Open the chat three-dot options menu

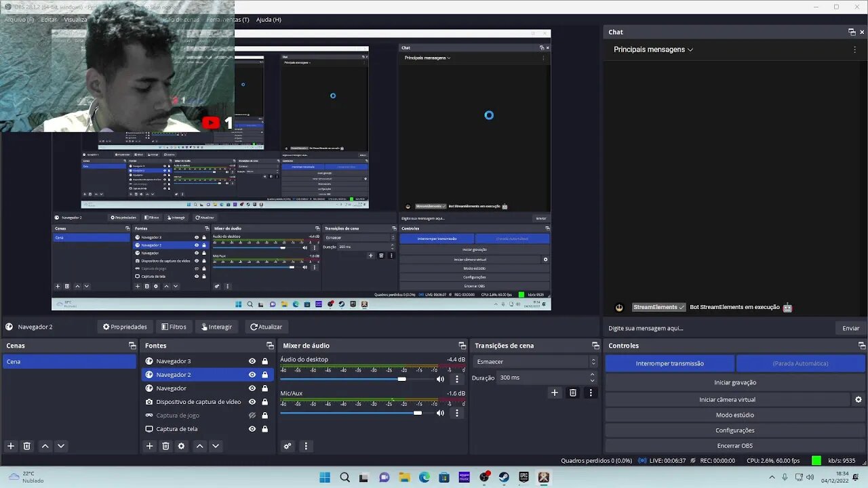click(854, 49)
